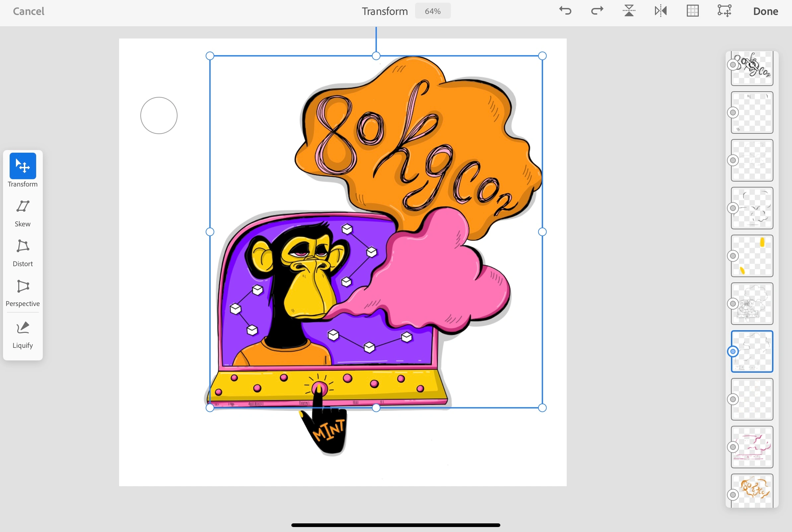792x532 pixels.
Task: Flip the selection vertically
Action: click(629, 11)
